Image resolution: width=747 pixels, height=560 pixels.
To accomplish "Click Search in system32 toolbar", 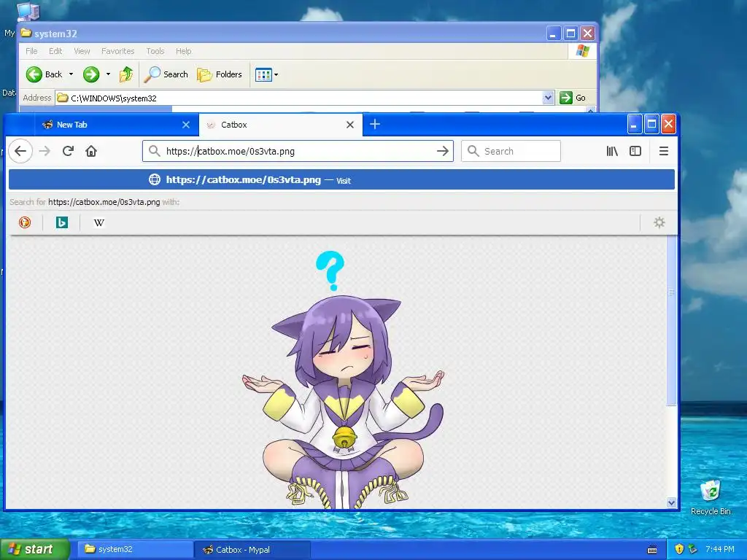I will pyautogui.click(x=167, y=74).
